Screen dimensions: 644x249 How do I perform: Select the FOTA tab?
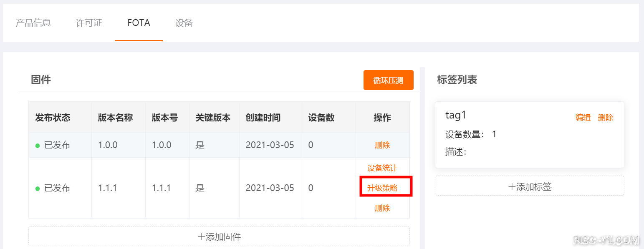pos(139,23)
